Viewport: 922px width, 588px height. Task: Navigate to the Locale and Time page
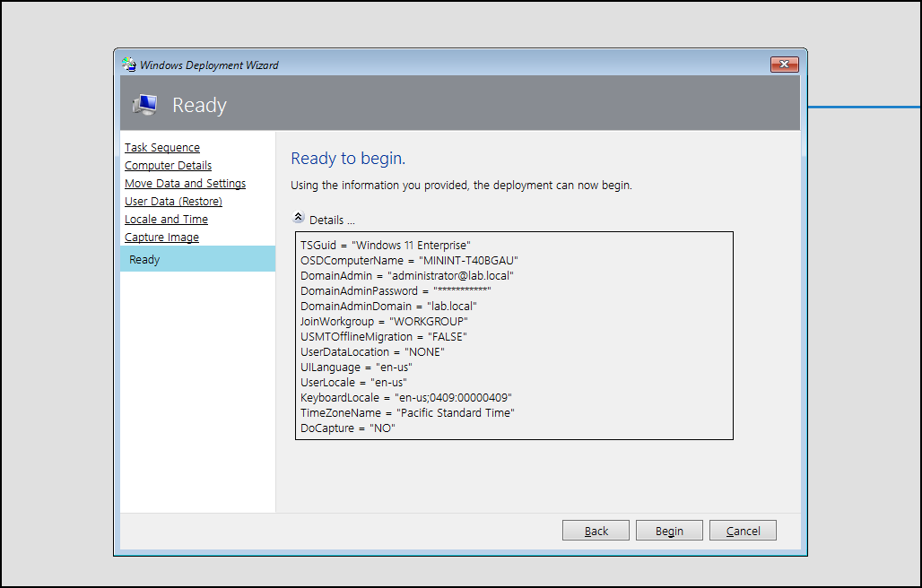(x=166, y=220)
